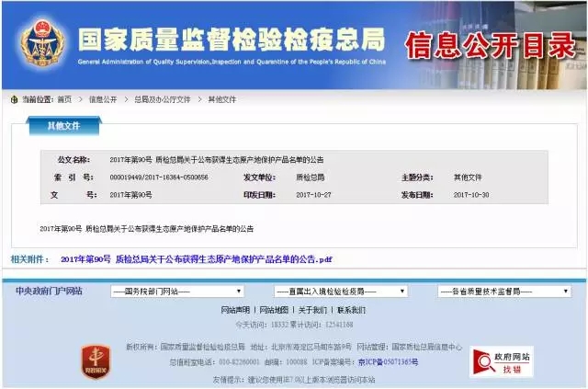Open the 京ICP备05071365号 link
Screen dimensions: 588x389
(388, 362)
